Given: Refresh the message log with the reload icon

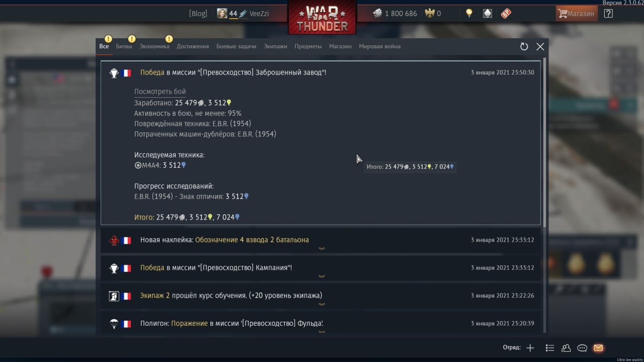Looking at the screenshot, I should click(x=524, y=46).
